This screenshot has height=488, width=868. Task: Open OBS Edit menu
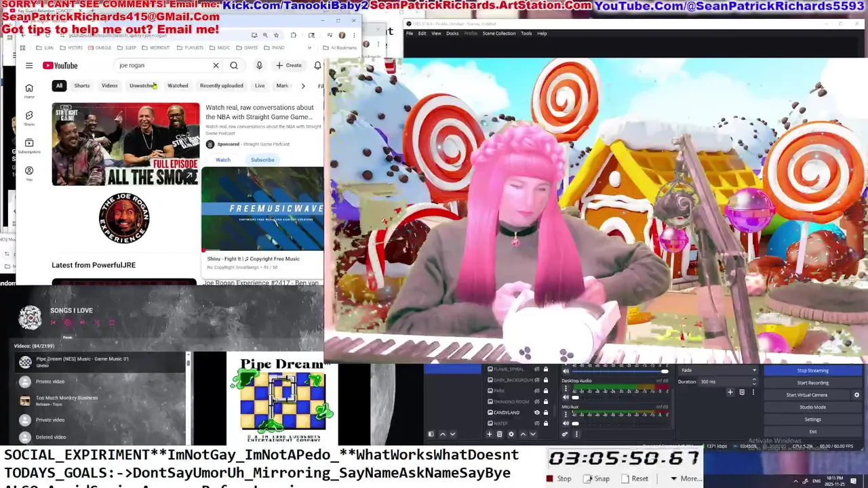(x=422, y=33)
